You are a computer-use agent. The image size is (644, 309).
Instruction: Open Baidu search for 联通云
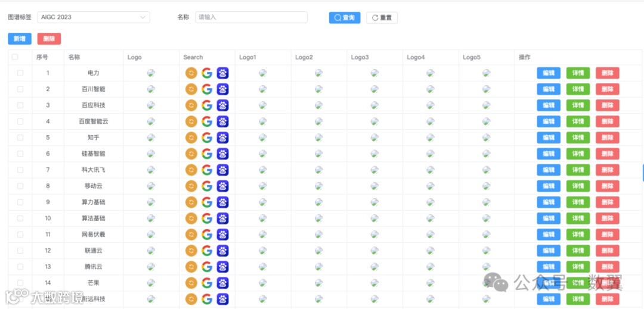[222, 251]
